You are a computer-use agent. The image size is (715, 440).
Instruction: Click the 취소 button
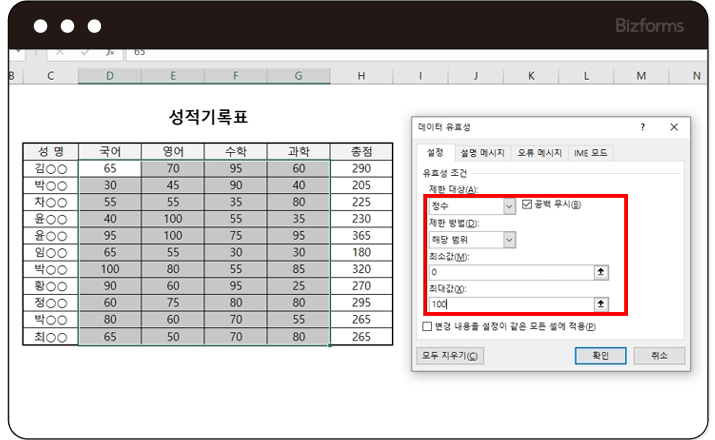[658, 356]
